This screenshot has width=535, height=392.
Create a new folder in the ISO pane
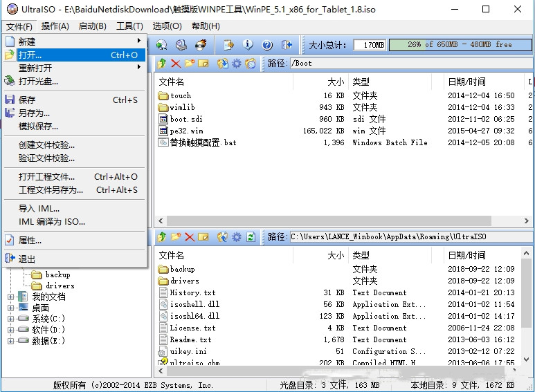tap(190, 63)
